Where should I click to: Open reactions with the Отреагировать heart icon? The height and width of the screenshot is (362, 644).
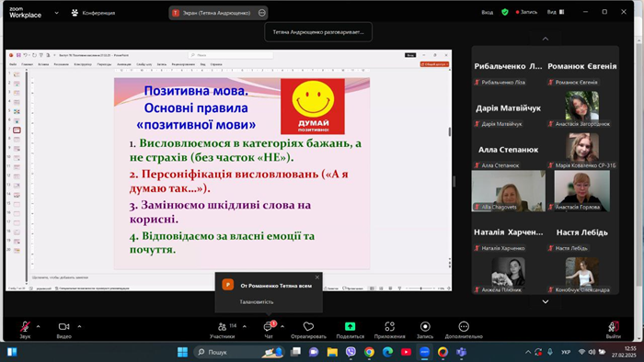click(308, 330)
